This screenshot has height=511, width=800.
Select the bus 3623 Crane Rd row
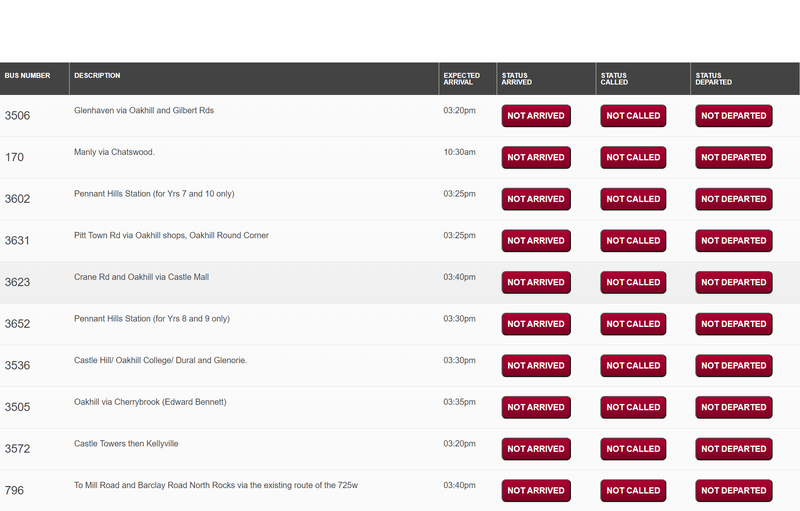tap(250, 283)
